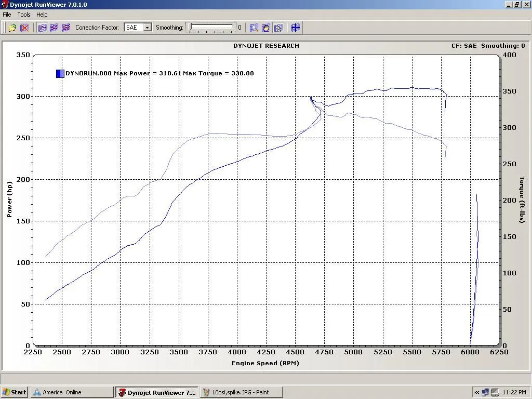
Task: Click the close run file icon
Action: [24, 28]
